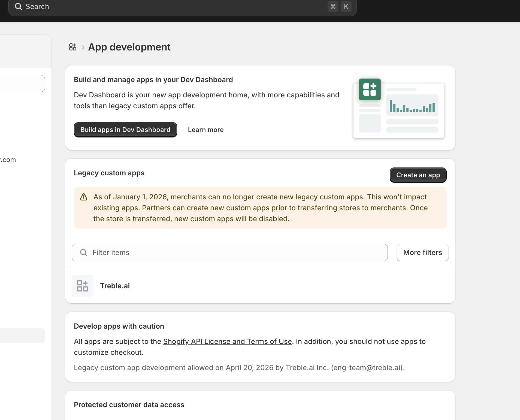Click Build apps in Dev Dashboard button

125,130
